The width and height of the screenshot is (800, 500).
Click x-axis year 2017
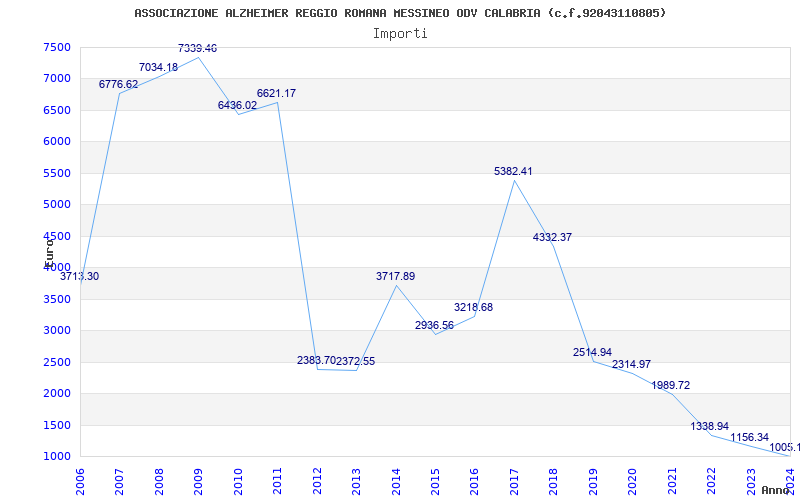pos(514,482)
